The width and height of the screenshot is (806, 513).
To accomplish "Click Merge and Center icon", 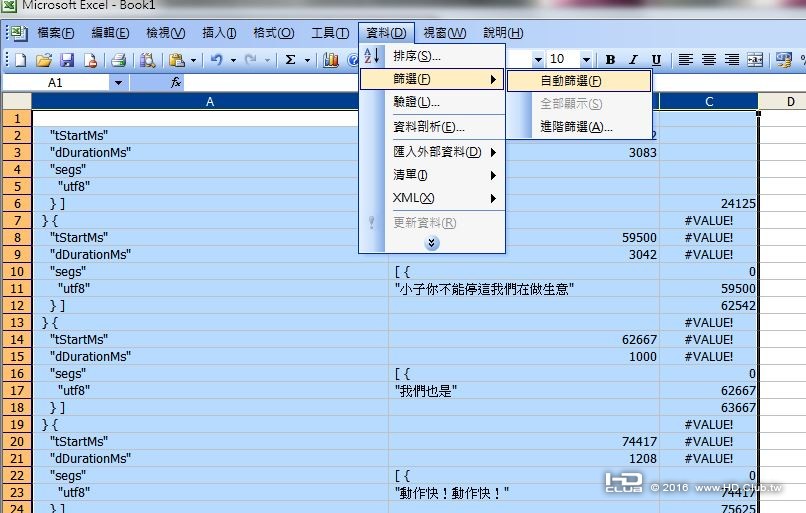I will [755, 60].
